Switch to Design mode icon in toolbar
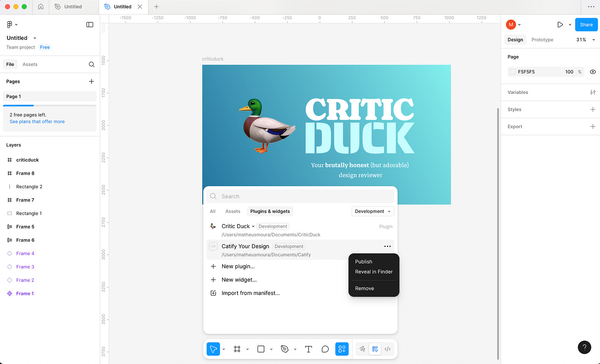This screenshot has width=600, height=364. coord(375,349)
